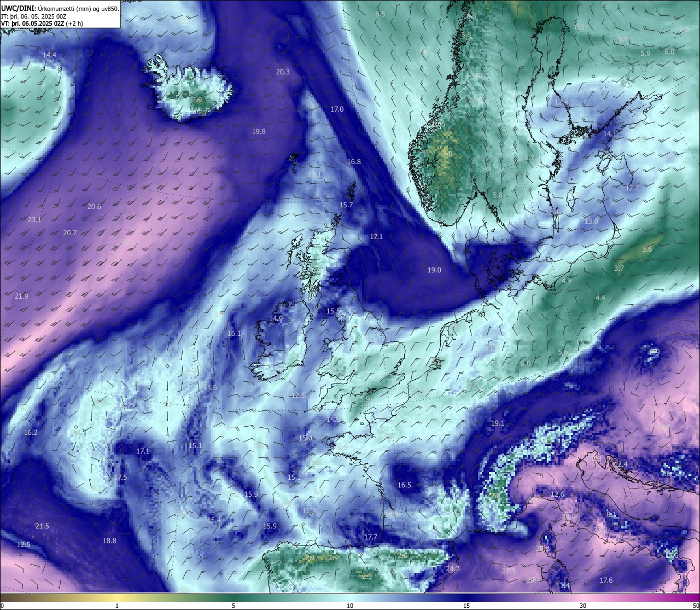Click the 19.0 value over the North Sea
The image size is (700, 610).
coord(434,270)
